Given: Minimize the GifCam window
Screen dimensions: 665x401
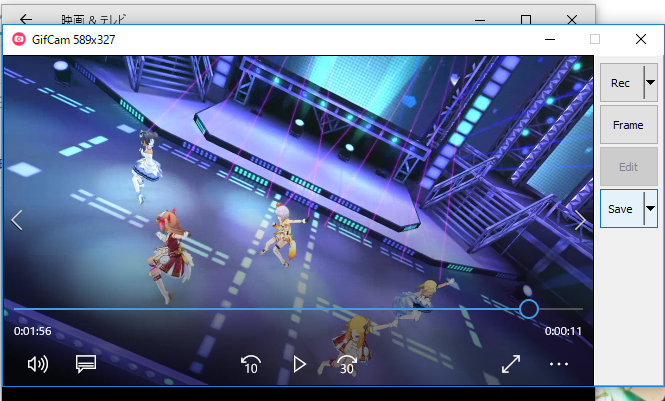Looking at the screenshot, I should [x=550, y=39].
